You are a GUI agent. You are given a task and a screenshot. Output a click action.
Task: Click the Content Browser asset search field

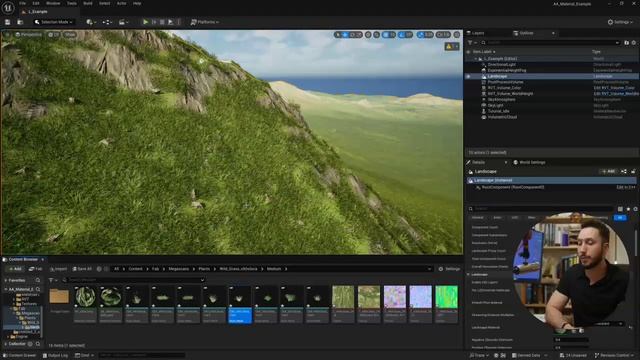tap(134, 280)
